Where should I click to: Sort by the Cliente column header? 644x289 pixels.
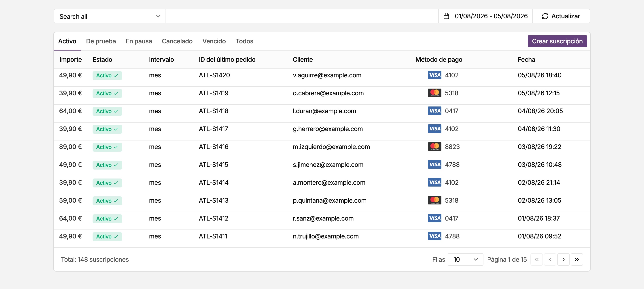coord(303,59)
